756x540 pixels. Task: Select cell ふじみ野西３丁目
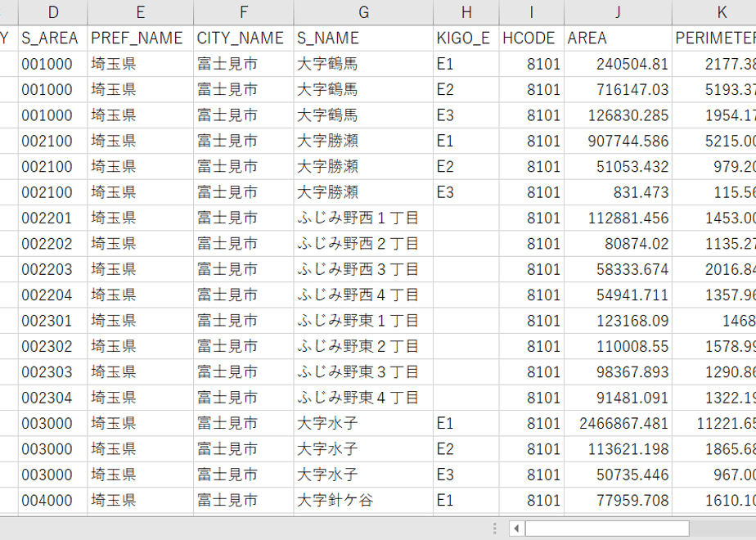(363, 269)
